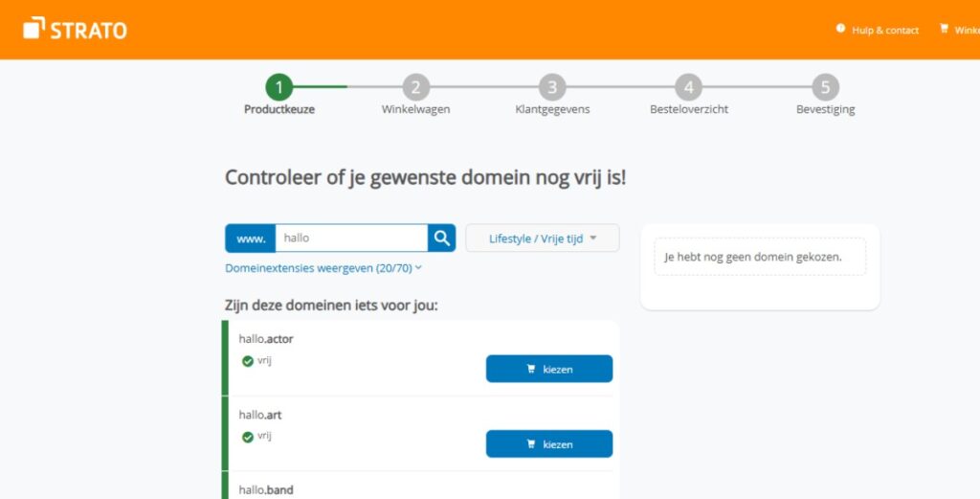The width and height of the screenshot is (980, 499).
Task: Click the magnifying glass search button
Action: click(441, 238)
